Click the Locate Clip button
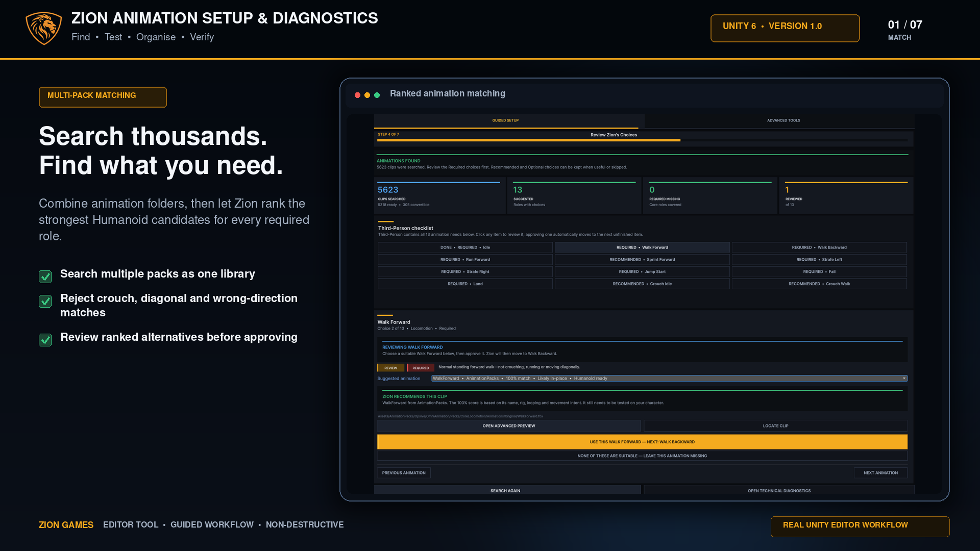Screen dimensions: 980x551 click(776, 426)
